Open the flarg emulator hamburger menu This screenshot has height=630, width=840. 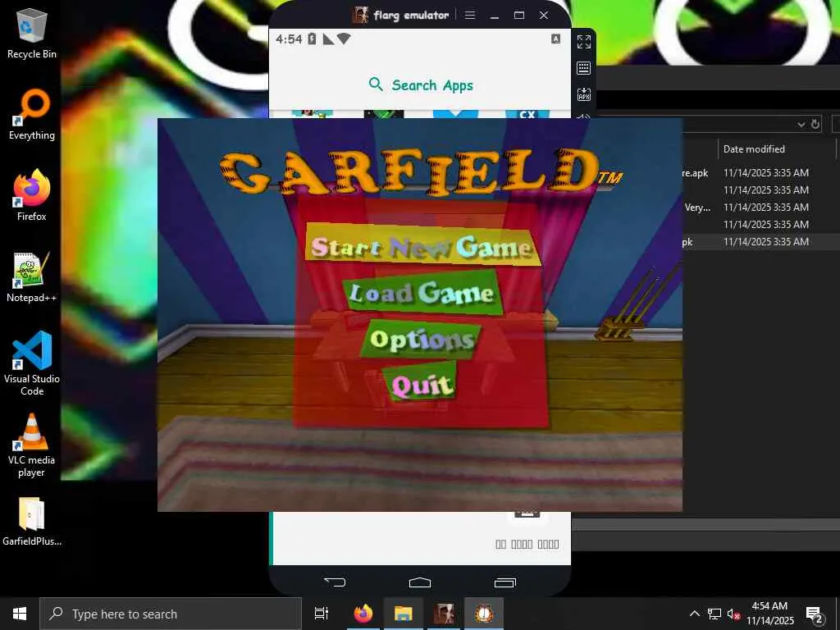tap(470, 15)
